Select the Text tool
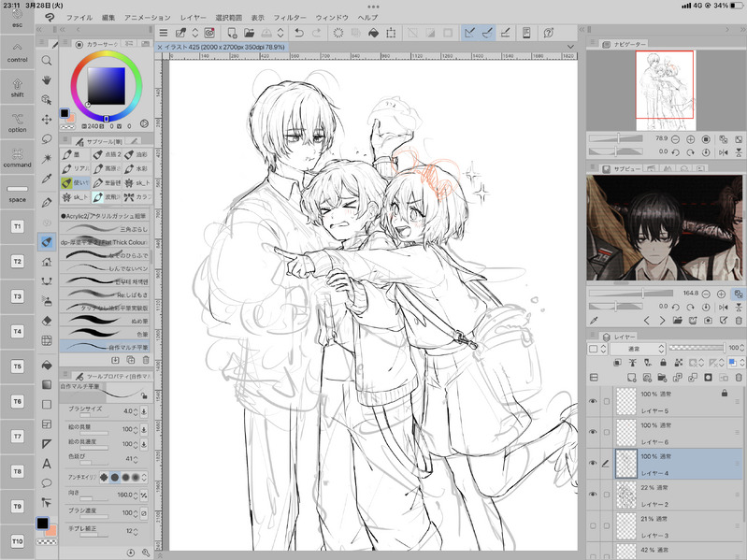Viewport: 747px width, 560px height. point(46,464)
